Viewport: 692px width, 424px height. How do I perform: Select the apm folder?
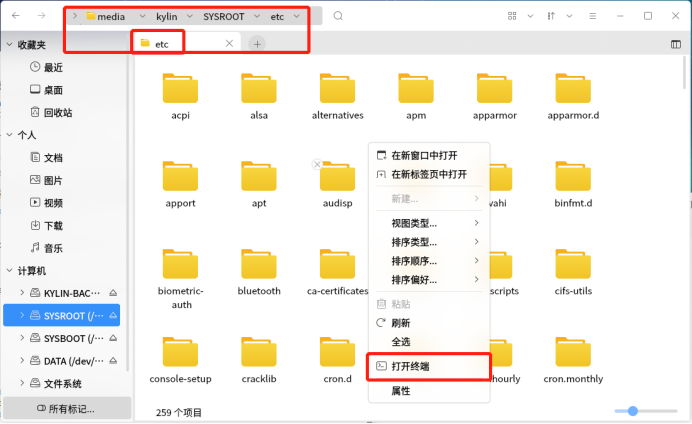[416, 96]
